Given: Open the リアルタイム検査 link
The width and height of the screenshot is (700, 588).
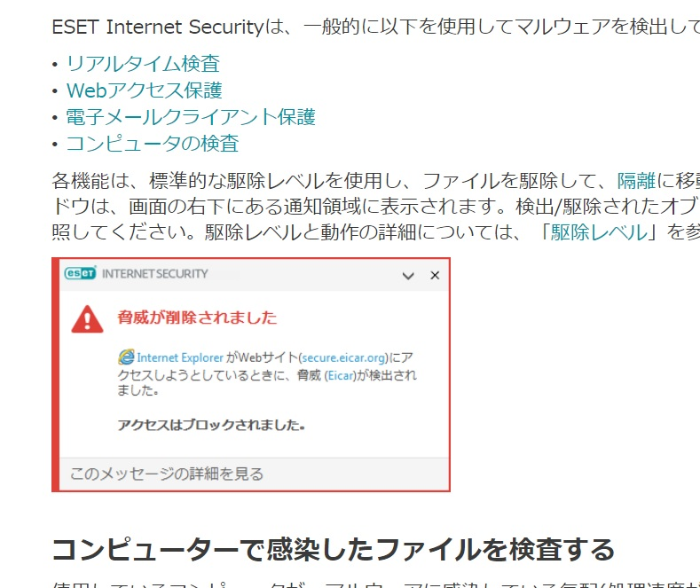Looking at the screenshot, I should (143, 64).
